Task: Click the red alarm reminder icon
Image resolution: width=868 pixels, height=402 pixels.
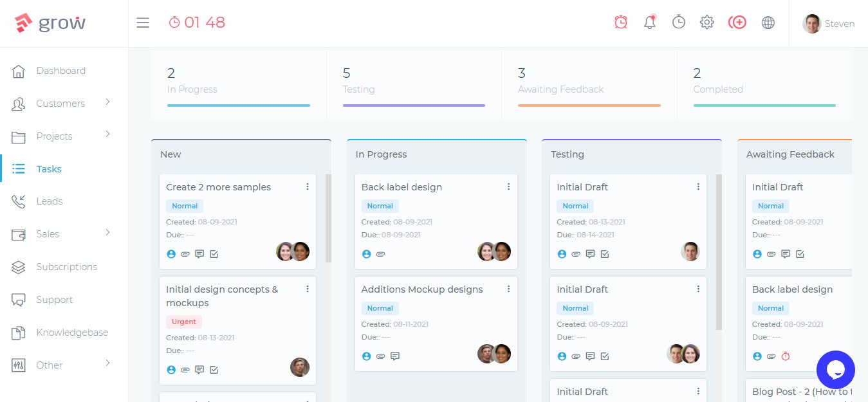Action: (620, 22)
